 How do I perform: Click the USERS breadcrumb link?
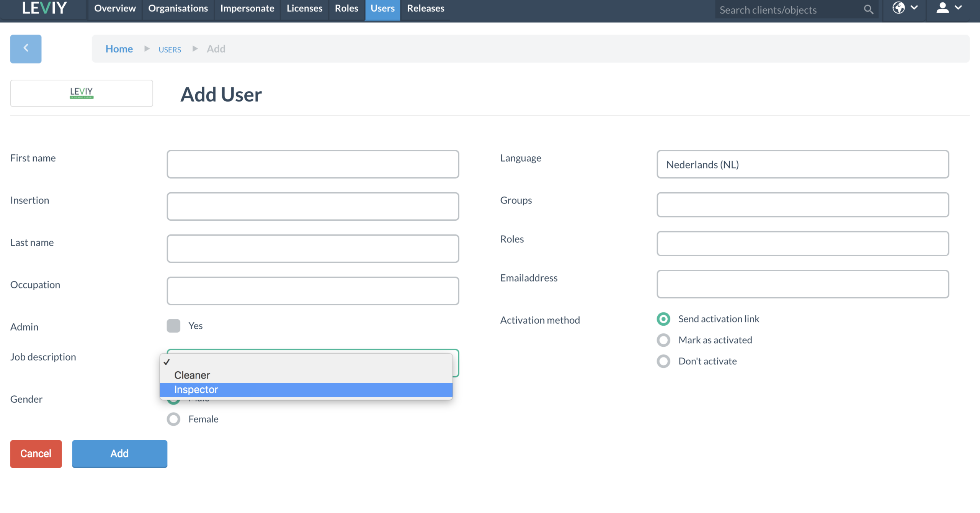pos(170,49)
